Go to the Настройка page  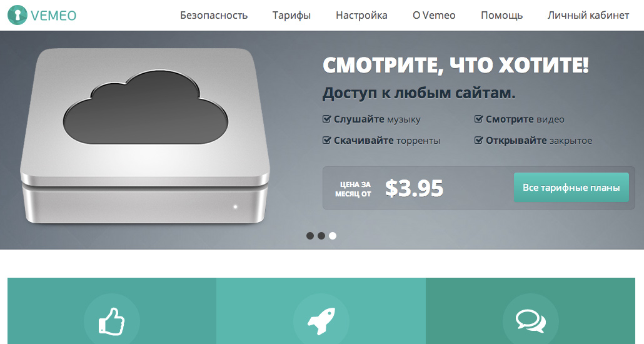pyautogui.click(x=361, y=16)
